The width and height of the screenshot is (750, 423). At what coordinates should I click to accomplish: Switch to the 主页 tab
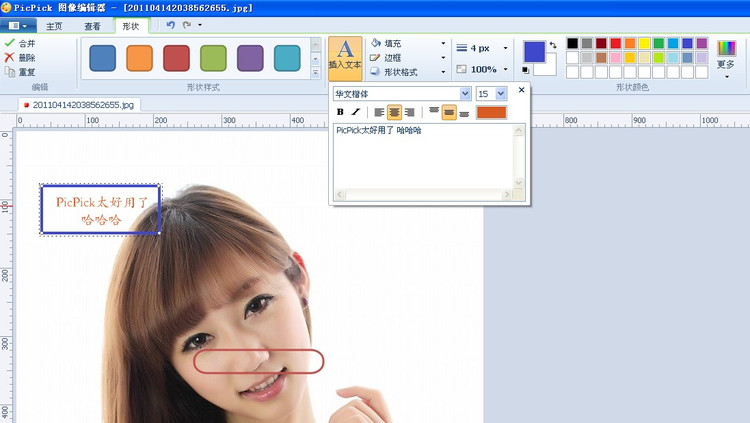[x=54, y=26]
